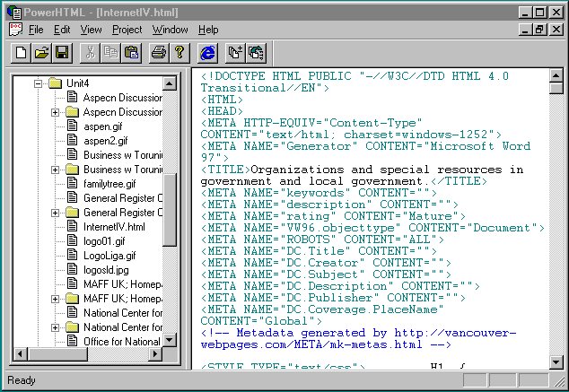Preview page with the Internet Explorer icon
Viewport: 569px width, 392px height.
pos(207,53)
